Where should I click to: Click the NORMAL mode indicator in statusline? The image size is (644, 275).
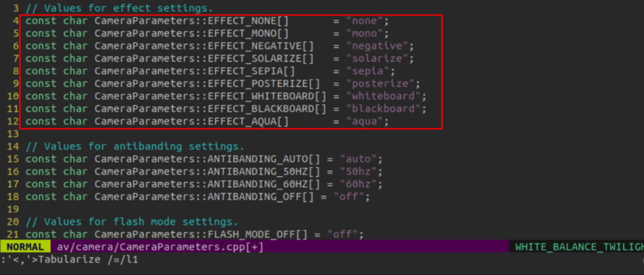click(25, 246)
